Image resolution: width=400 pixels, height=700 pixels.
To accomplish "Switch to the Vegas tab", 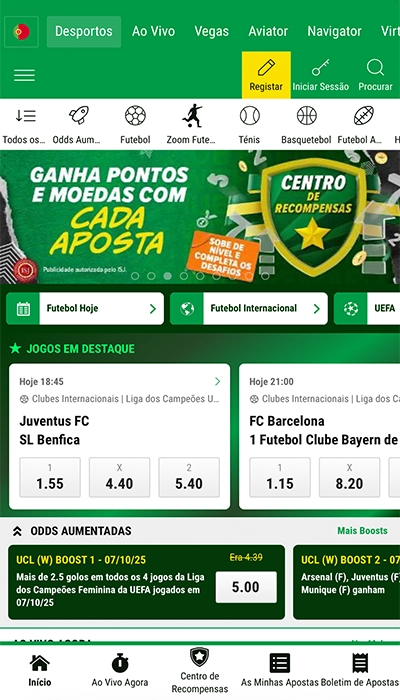I will pyautogui.click(x=212, y=32).
